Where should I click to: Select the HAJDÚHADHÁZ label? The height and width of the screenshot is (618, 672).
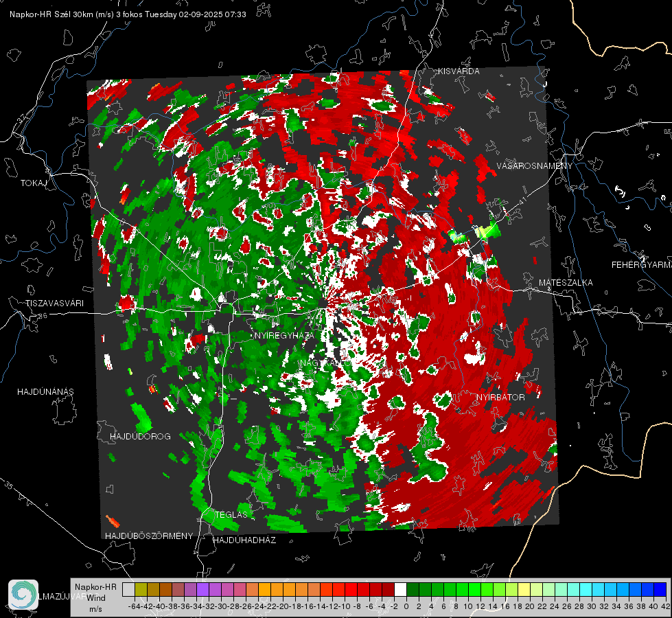point(245,540)
